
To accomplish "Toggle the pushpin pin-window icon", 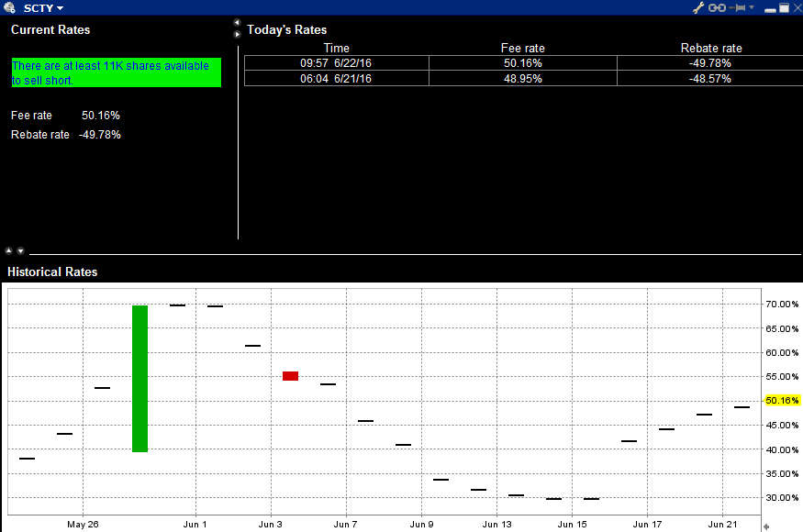I will 738,7.
